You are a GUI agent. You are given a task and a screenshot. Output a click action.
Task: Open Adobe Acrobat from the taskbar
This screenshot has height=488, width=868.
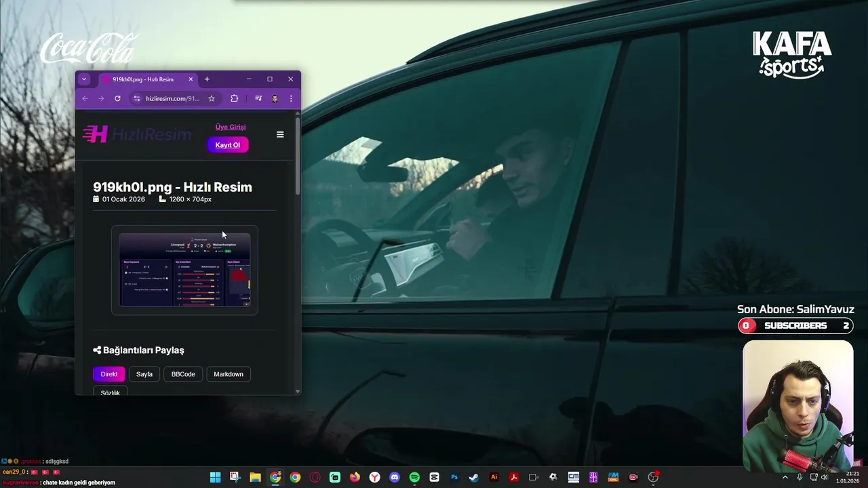coord(514,477)
